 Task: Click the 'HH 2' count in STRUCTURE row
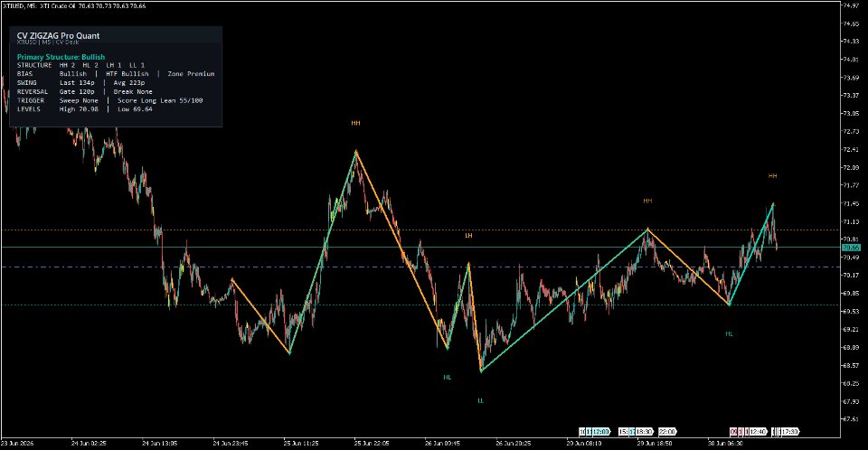point(67,65)
